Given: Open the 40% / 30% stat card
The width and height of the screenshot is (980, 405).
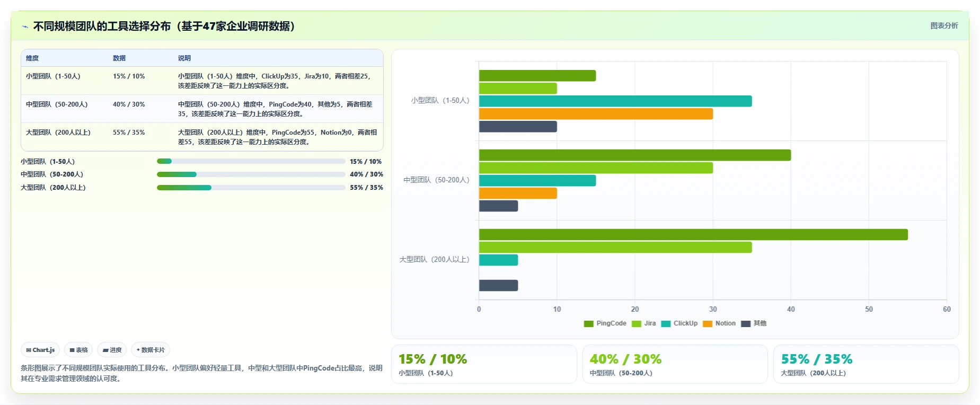Looking at the screenshot, I should click(675, 364).
